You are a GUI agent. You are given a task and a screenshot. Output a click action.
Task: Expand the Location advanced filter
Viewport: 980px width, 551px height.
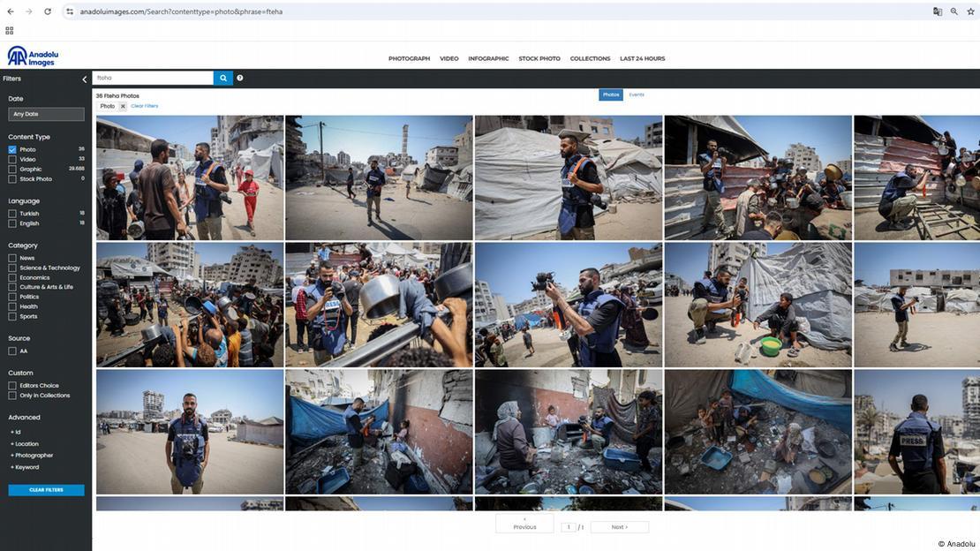(26, 444)
